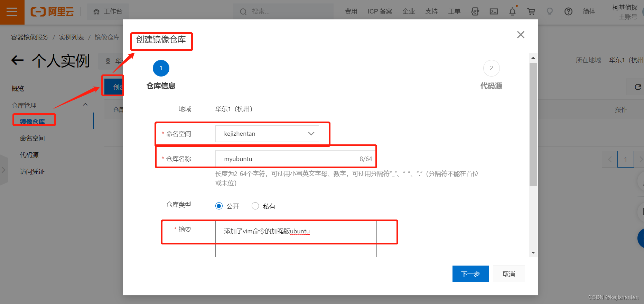Image resolution: width=644 pixels, height=304 pixels.
Task: Open the notifications bell
Action: click(513, 11)
